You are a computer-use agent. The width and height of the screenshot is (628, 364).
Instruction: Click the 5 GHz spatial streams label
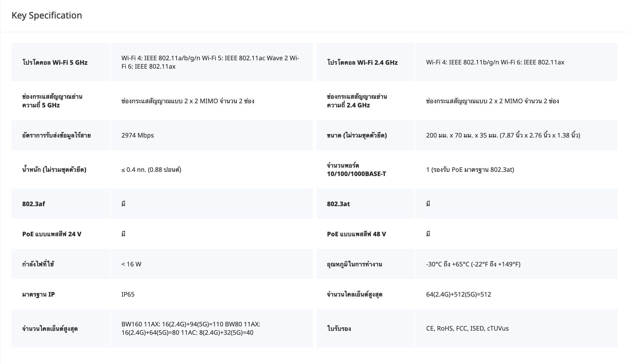52,101
